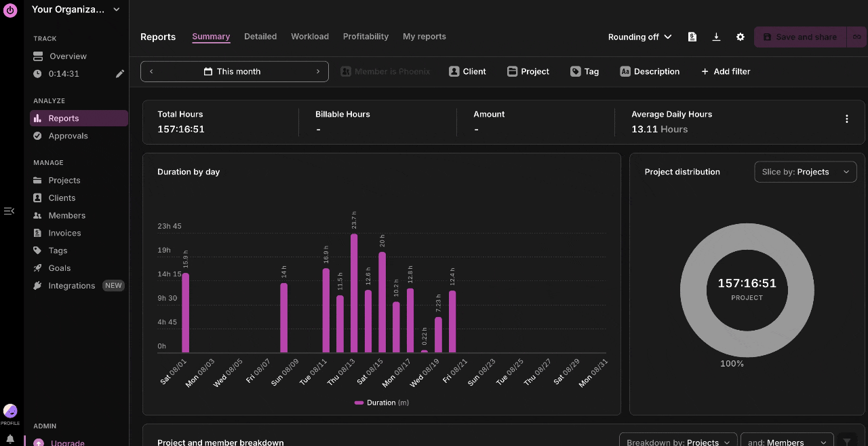Viewport: 868px width, 446px height.
Task: Toggle the Duration legend series
Action: click(381, 403)
